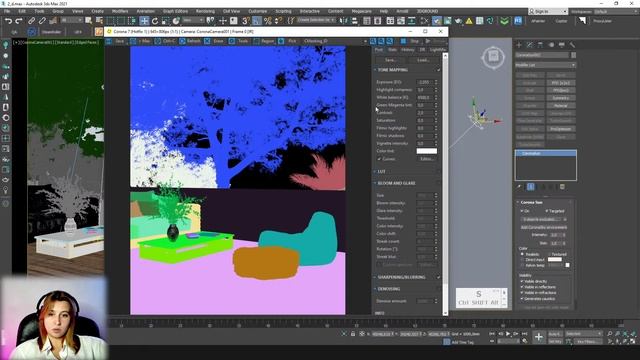Click the large plus Set Key button
The width and height of the screenshot is (640, 360).
[x=539, y=337]
